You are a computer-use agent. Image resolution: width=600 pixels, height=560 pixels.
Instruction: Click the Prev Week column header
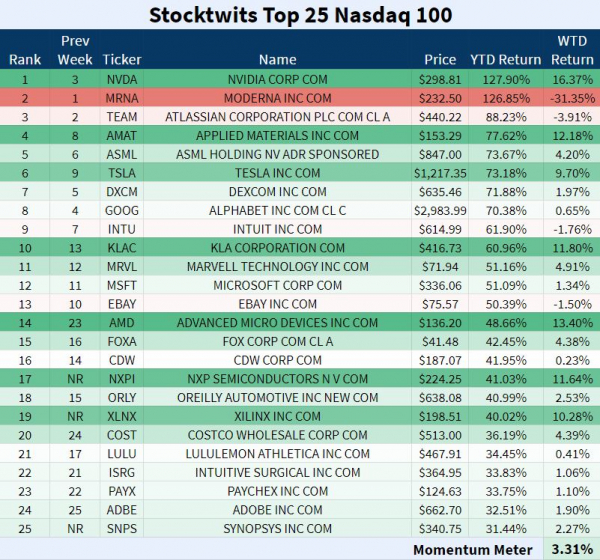[x=75, y=50]
